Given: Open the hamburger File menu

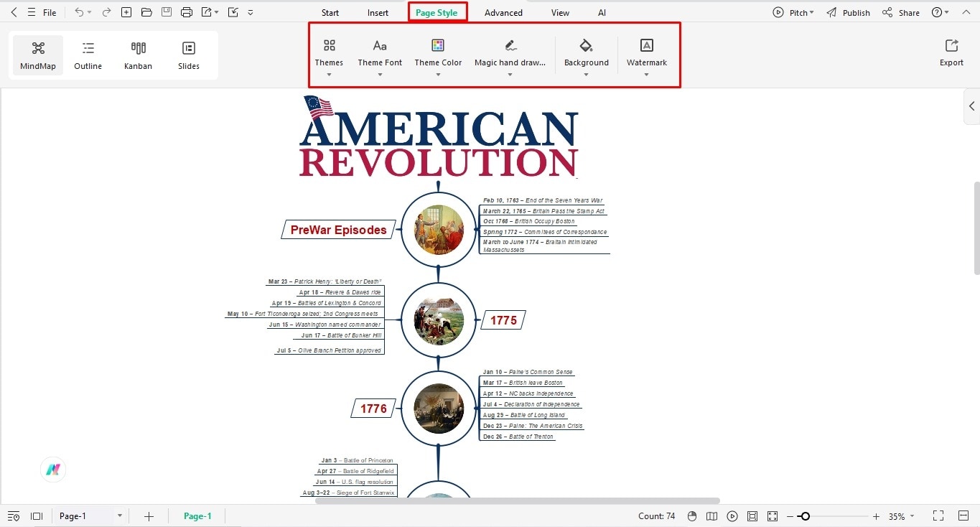Looking at the screenshot, I should click(42, 12).
